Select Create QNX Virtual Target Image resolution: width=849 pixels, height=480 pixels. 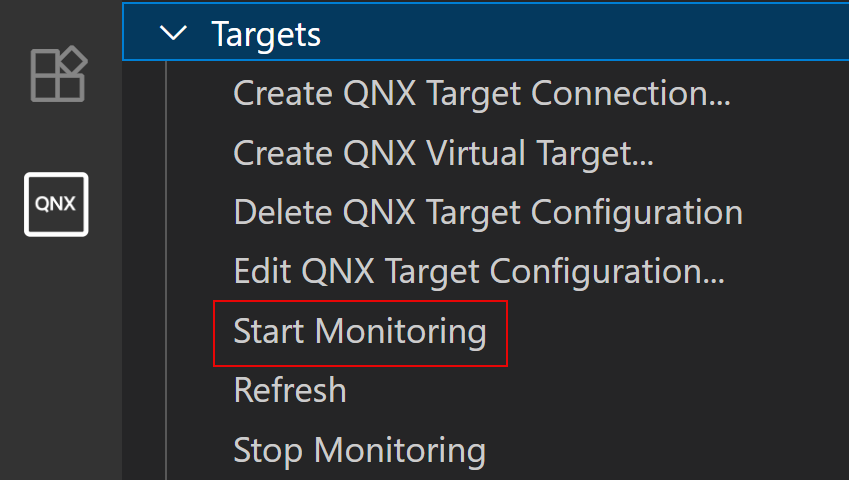click(443, 153)
